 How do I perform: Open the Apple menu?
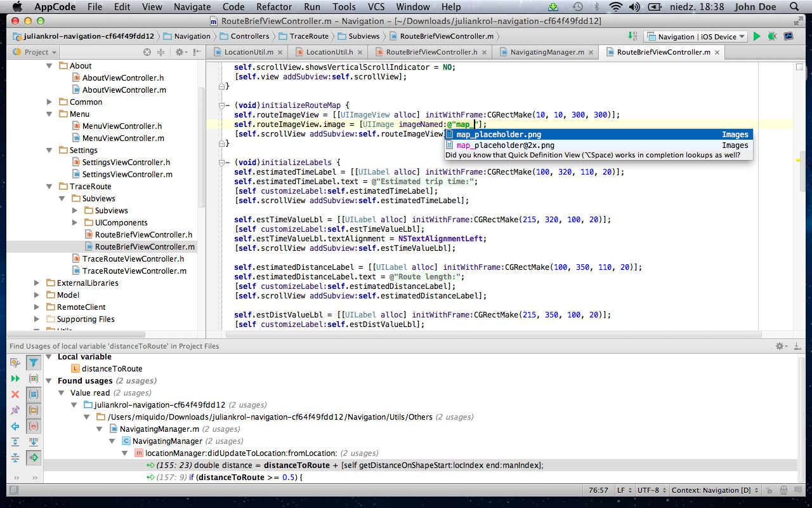[x=17, y=7]
